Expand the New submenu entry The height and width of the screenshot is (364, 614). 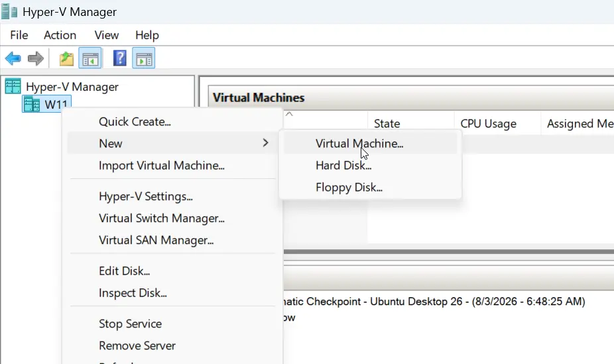tap(172, 143)
